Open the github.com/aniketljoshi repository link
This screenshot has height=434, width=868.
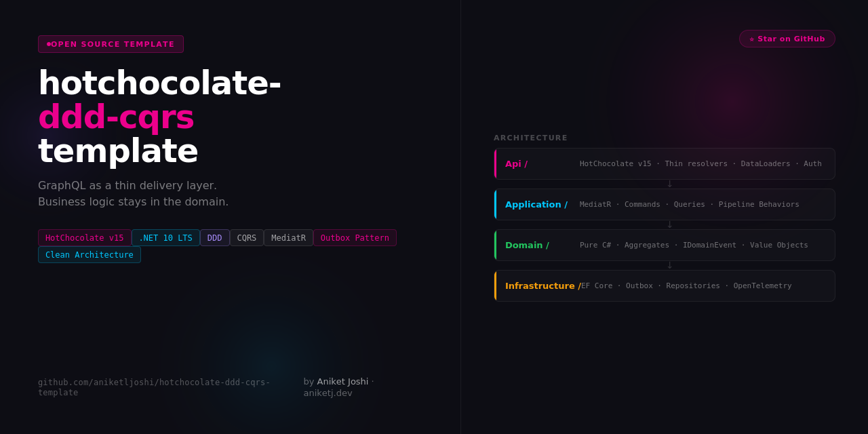tap(154, 387)
